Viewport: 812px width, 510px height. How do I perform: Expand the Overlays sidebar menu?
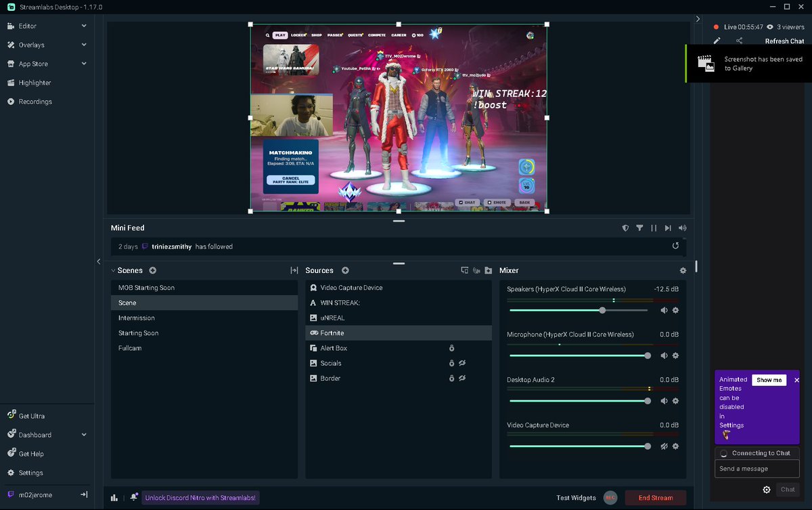click(x=84, y=45)
